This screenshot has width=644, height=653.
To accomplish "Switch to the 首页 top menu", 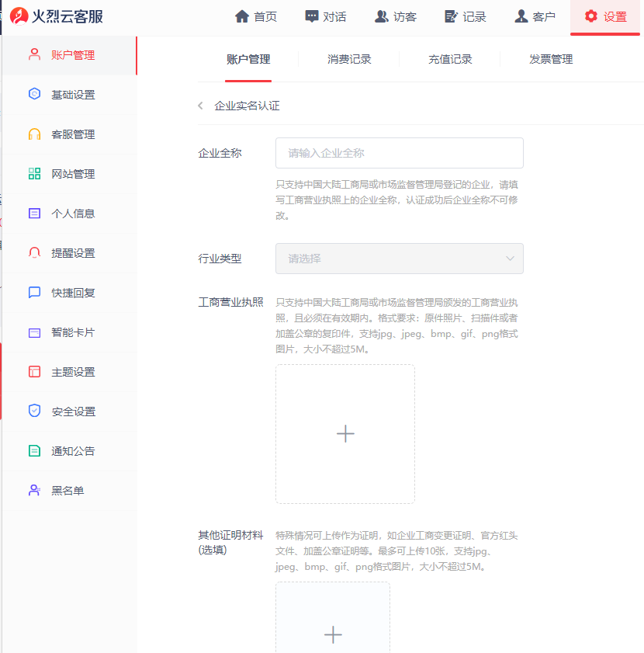I will pos(256,16).
